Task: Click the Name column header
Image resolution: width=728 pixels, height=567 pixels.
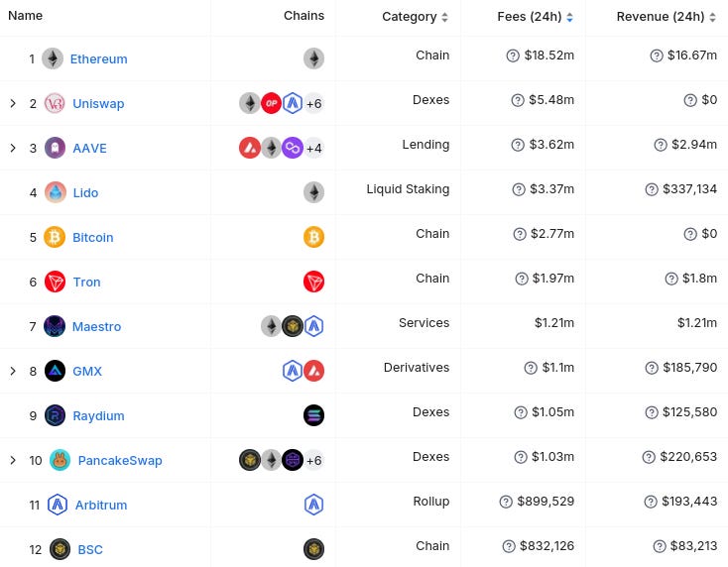Action: 26,15
